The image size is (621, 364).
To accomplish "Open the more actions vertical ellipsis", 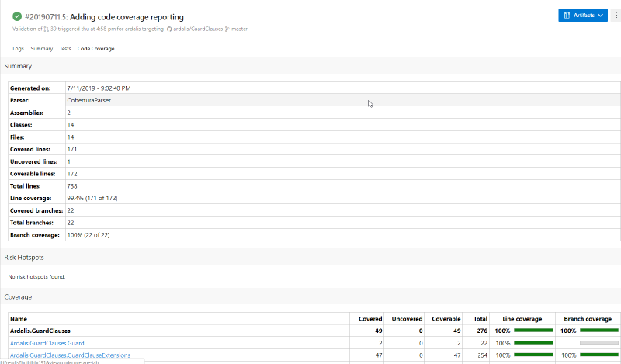I will tap(616, 15).
